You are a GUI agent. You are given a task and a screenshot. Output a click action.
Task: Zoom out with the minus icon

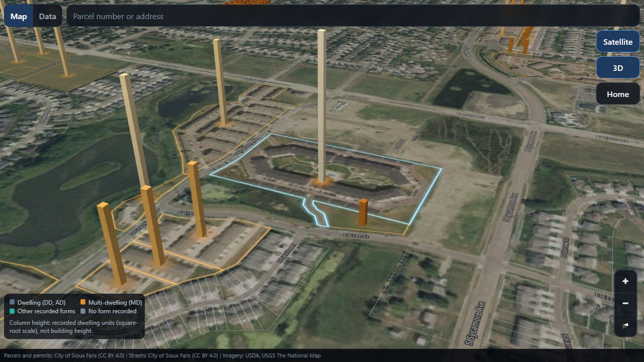coord(625,303)
